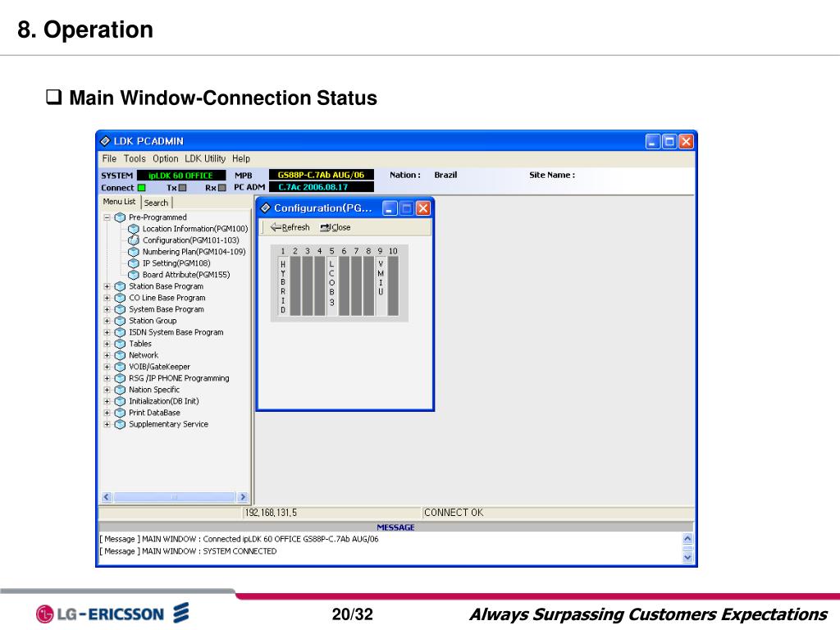840x630 pixels.
Task: Select the empty slot 10 board
Action: (x=393, y=286)
